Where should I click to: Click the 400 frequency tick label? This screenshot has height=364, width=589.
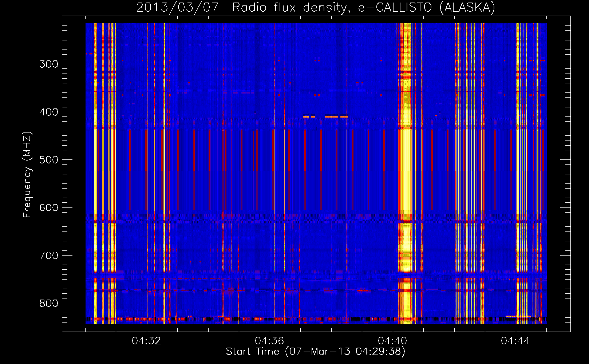pyautogui.click(x=49, y=112)
